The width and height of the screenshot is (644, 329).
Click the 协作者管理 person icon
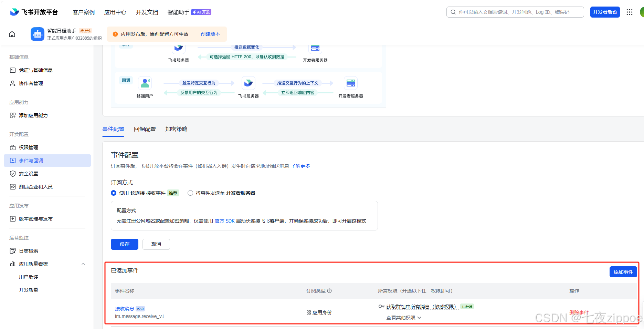[x=13, y=83]
